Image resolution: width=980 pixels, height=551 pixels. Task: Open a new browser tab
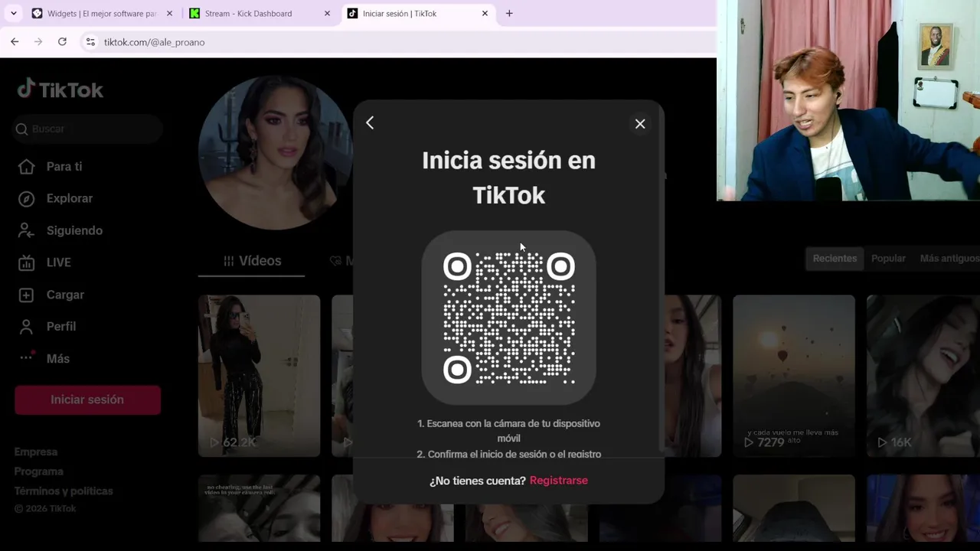(x=509, y=13)
